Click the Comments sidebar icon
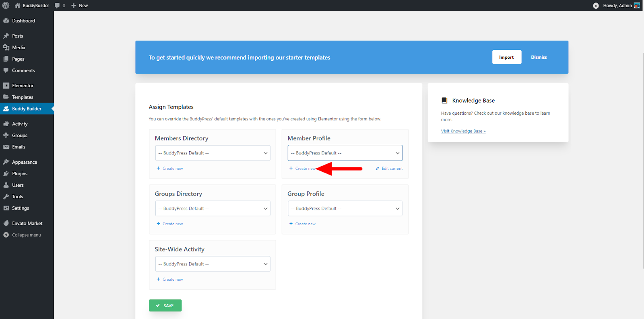The image size is (644, 319). pos(6,70)
